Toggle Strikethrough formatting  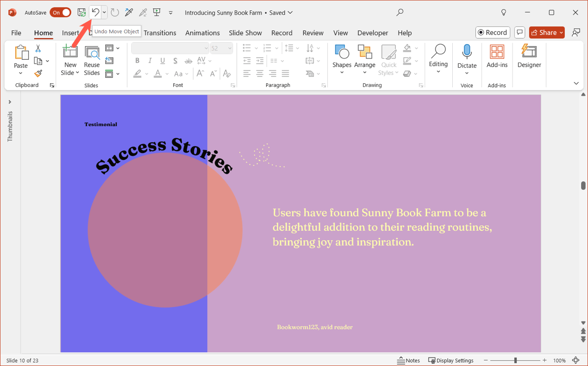(188, 61)
